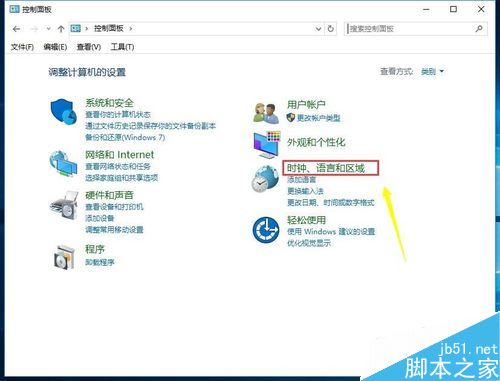Open the 工具(T) menu

[x=122, y=47]
